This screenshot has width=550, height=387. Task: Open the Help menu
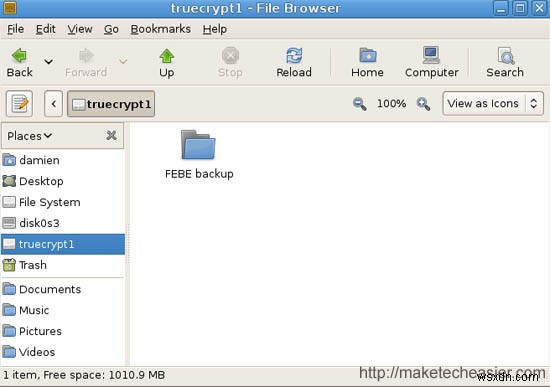(215, 29)
